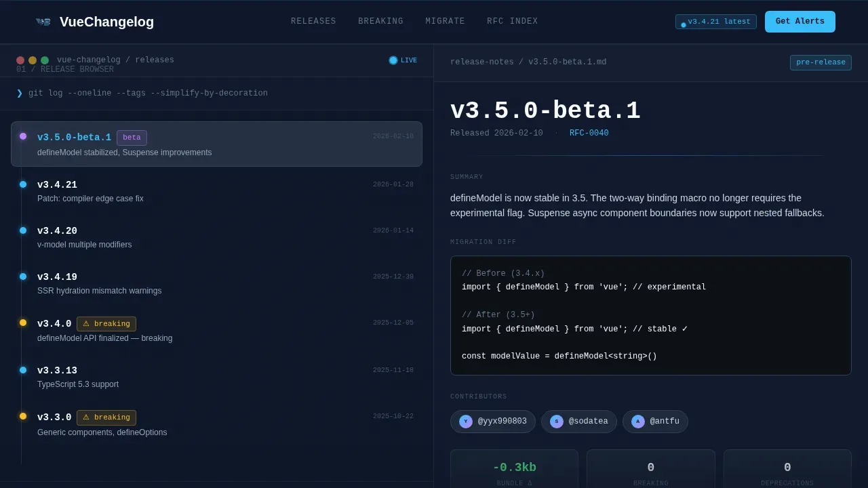Select the v3.3.0 release entry

(216, 424)
